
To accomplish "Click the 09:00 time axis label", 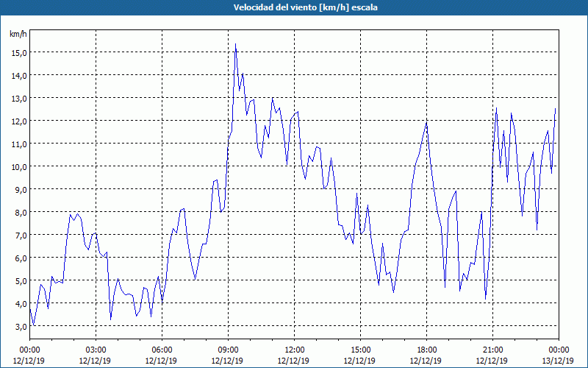I will click(228, 350).
